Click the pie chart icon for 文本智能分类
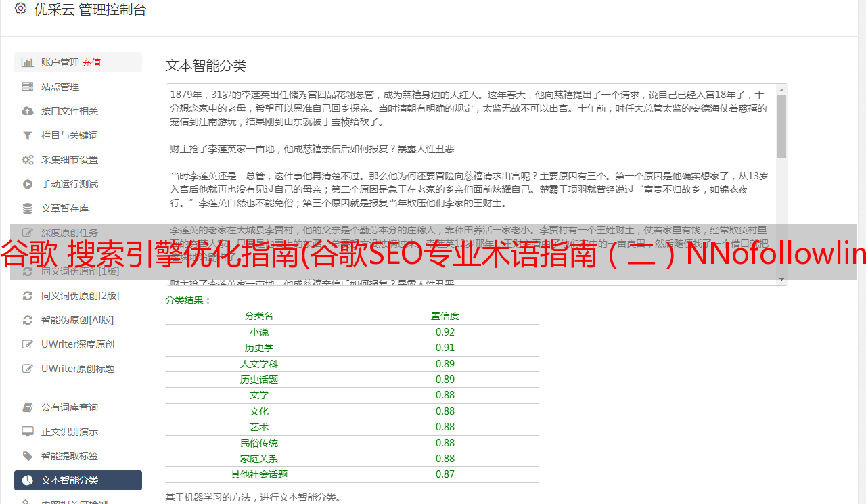The width and height of the screenshot is (866, 504). point(28,480)
